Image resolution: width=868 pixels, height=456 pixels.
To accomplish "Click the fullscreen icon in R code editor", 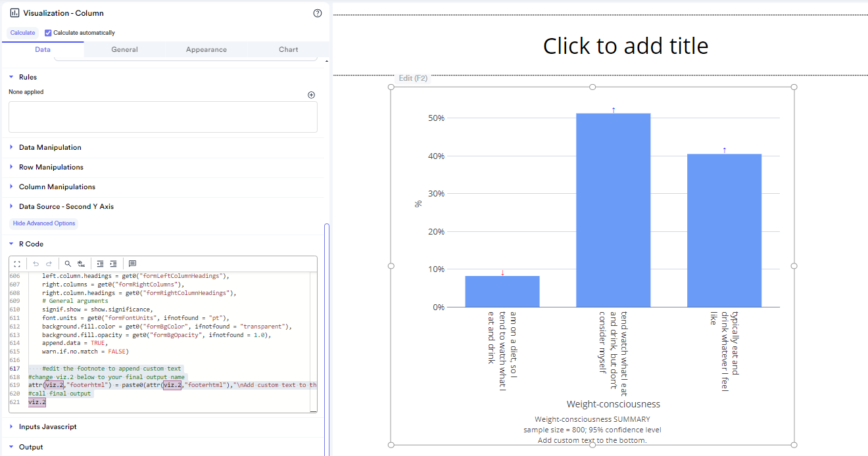I will [18, 263].
